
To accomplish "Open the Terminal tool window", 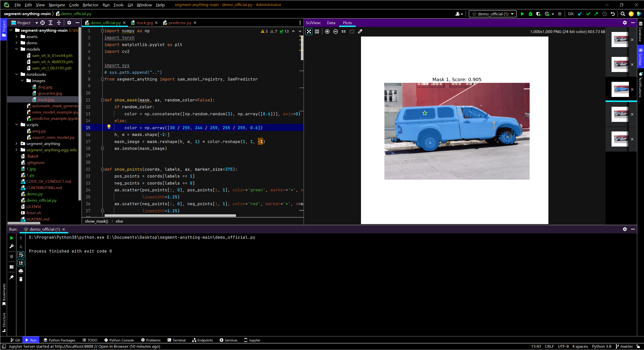I will pos(177,340).
